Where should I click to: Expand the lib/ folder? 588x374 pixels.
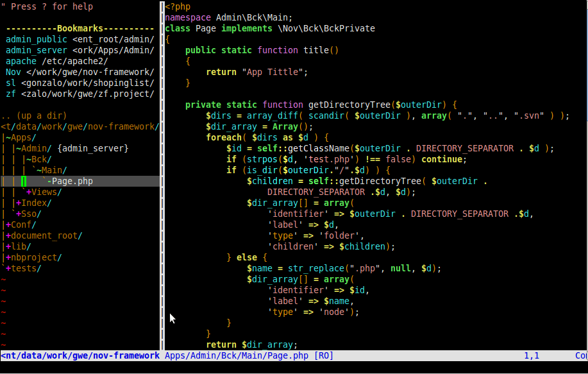[x=19, y=246]
